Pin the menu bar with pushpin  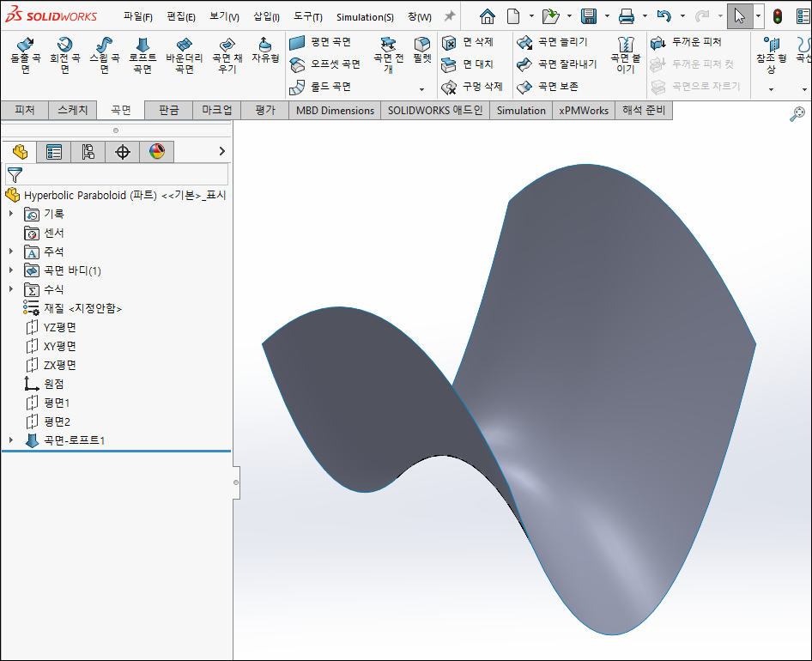coord(450,16)
